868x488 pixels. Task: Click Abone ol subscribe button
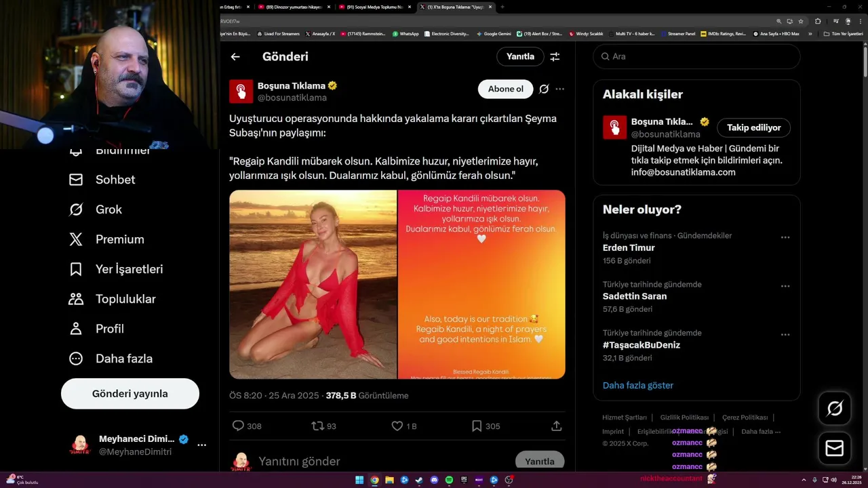pos(506,89)
